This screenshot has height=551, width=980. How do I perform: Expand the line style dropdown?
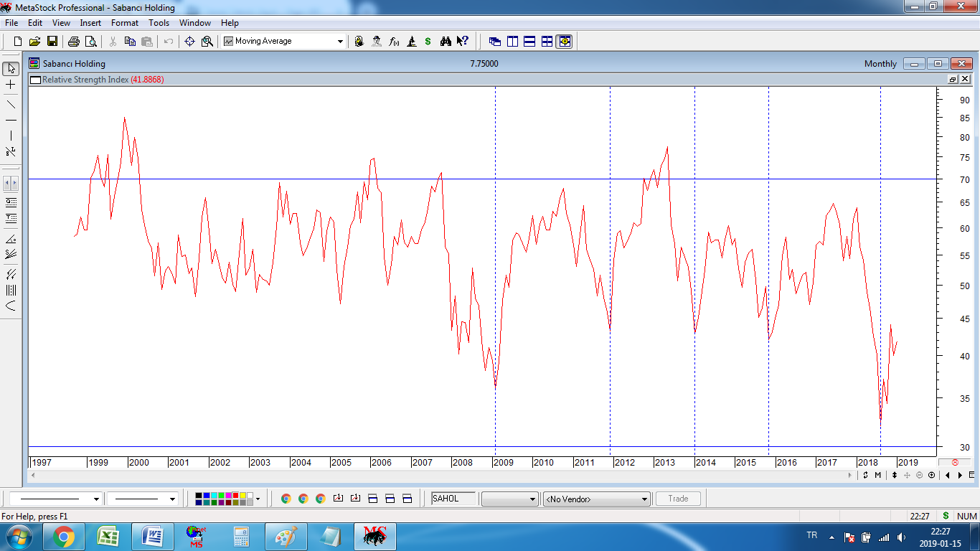click(x=96, y=499)
